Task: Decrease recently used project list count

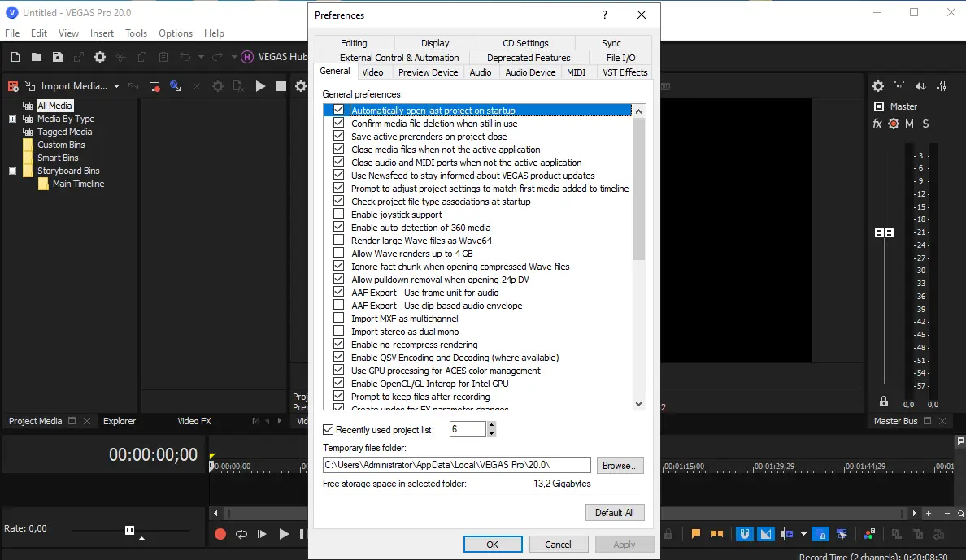Action: click(x=491, y=433)
